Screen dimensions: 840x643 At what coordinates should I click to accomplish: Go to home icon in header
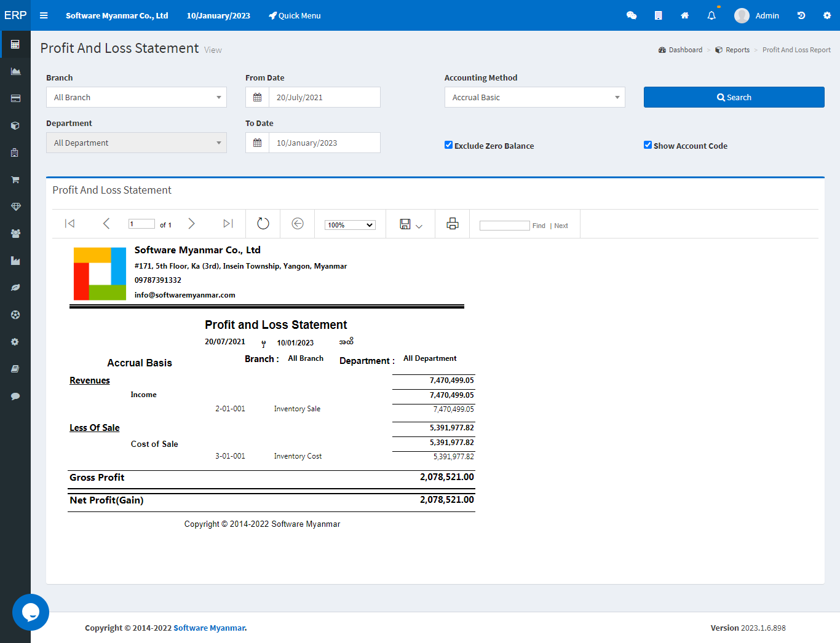(684, 15)
